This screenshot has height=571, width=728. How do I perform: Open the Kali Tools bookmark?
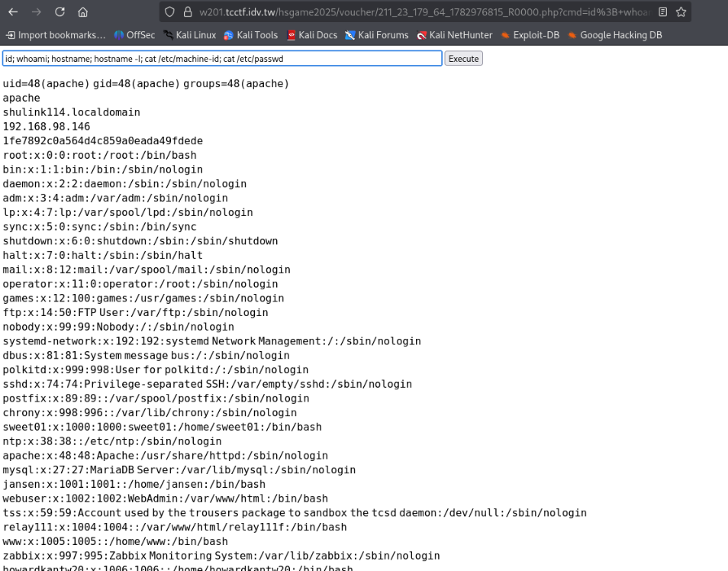251,35
